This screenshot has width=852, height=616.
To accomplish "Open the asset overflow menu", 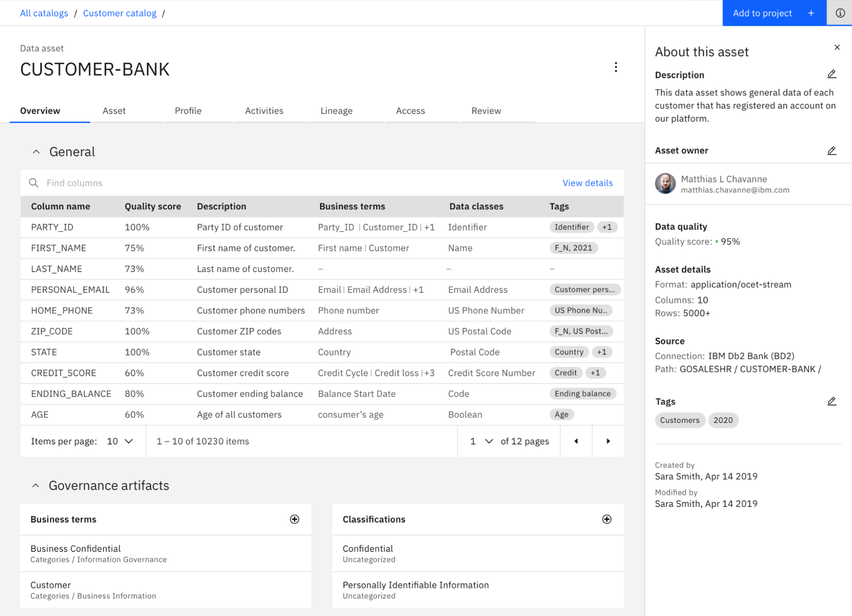I will coord(616,67).
